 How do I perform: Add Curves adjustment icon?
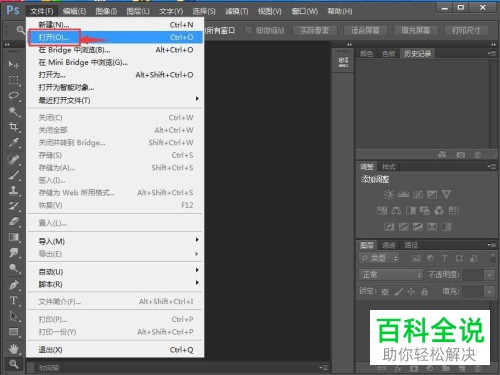[418, 194]
